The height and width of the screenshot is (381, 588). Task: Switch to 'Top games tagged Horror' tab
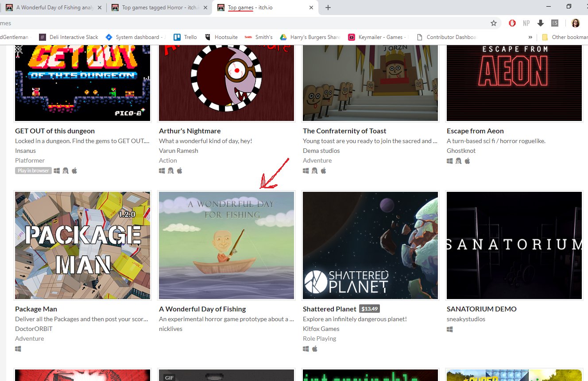[159, 8]
